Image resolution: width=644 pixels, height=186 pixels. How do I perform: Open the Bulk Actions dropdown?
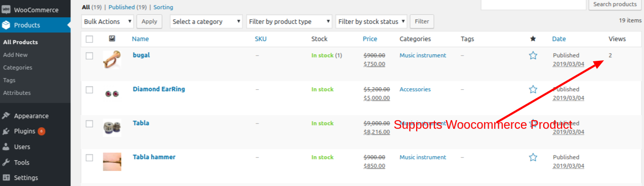[x=108, y=21]
